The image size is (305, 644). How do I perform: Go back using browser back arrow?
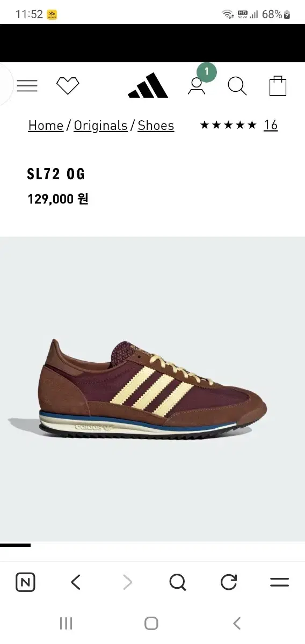click(76, 582)
